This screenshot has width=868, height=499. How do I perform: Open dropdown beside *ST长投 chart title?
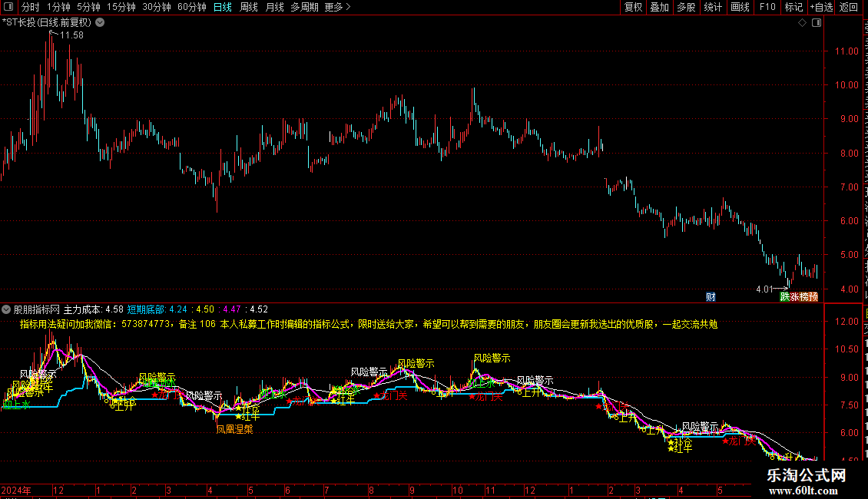click(x=100, y=23)
